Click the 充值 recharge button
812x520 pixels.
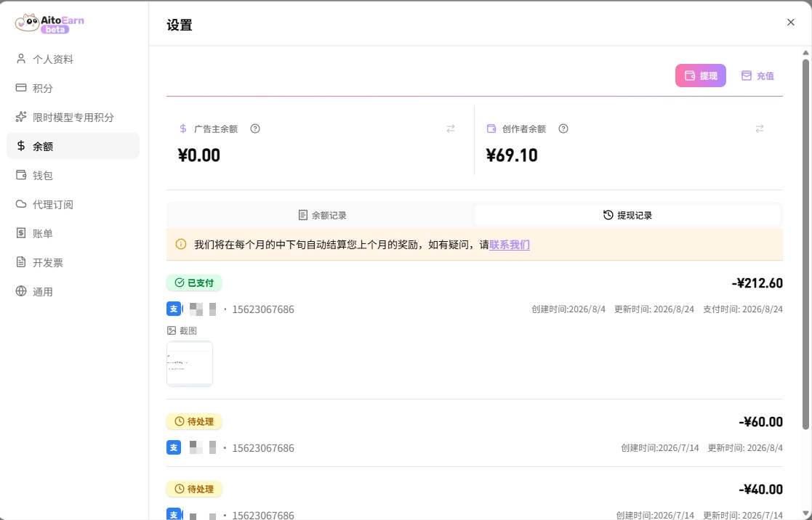coord(757,76)
